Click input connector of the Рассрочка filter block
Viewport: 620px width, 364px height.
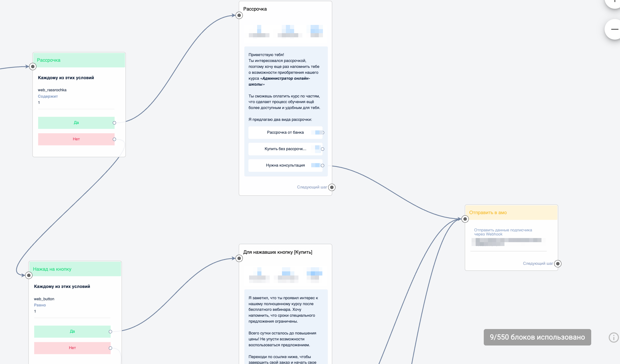coord(33,67)
